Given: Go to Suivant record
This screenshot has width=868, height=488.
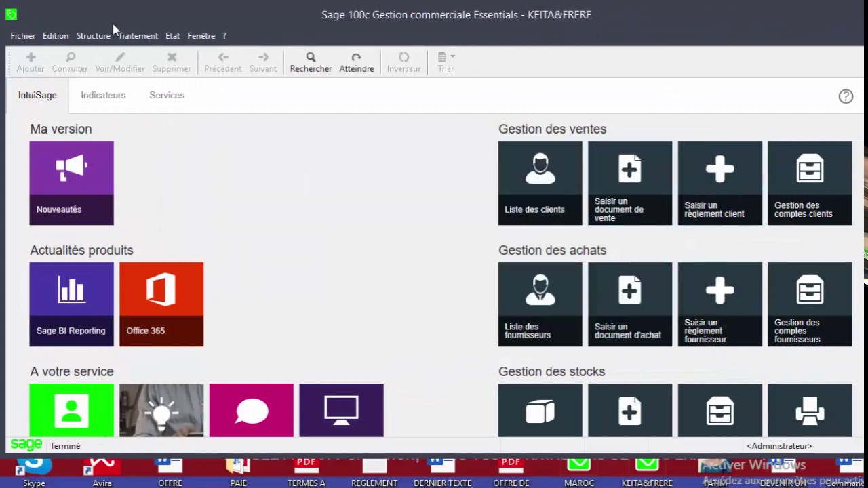Looking at the screenshot, I should point(263,62).
